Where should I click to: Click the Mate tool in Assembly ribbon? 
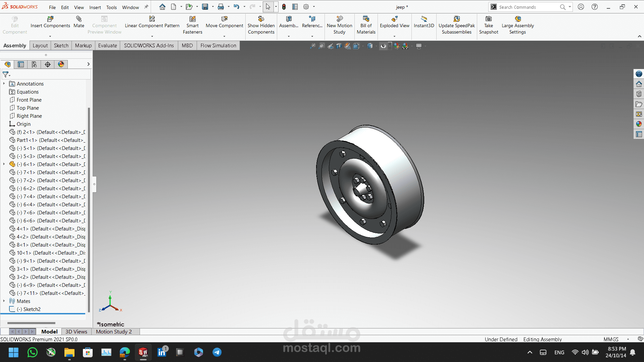click(x=79, y=22)
